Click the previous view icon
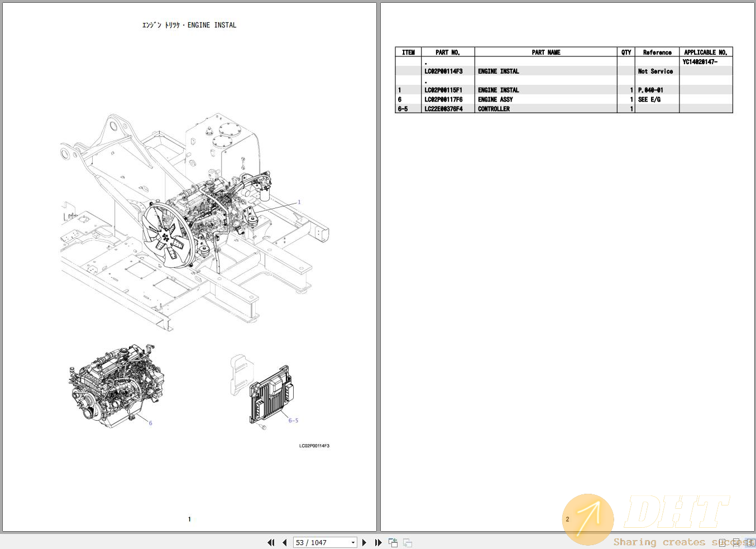The height and width of the screenshot is (549, 756). coord(393,542)
